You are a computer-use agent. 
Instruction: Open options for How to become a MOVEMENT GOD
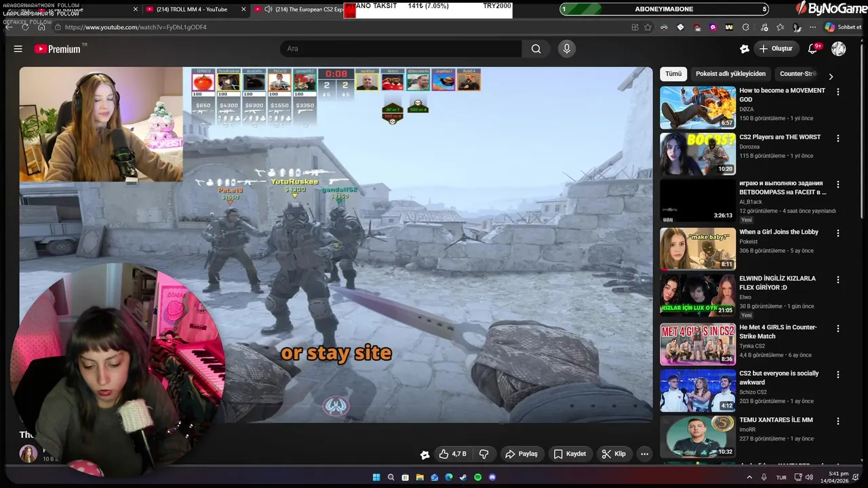pyautogui.click(x=838, y=91)
